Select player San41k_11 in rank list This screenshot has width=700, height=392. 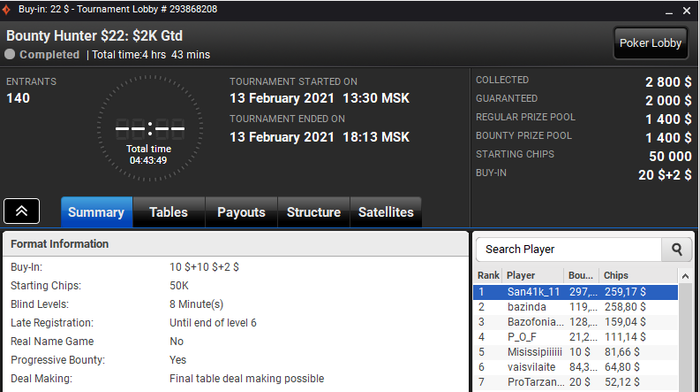tap(575, 292)
